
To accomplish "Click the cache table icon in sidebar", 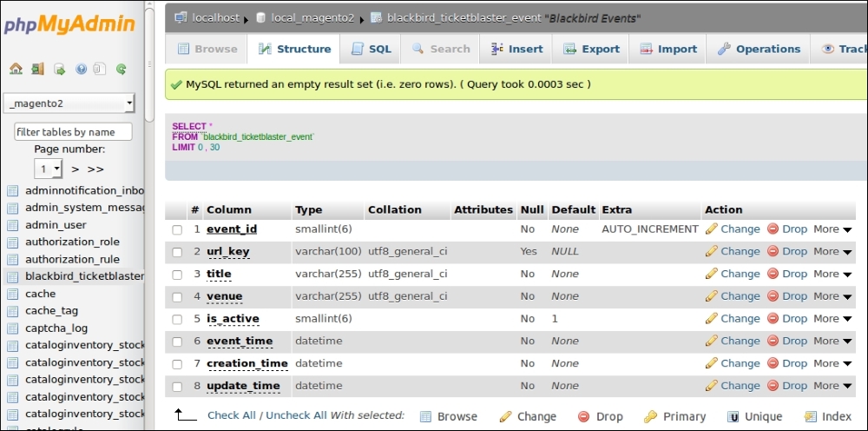I will point(12,295).
